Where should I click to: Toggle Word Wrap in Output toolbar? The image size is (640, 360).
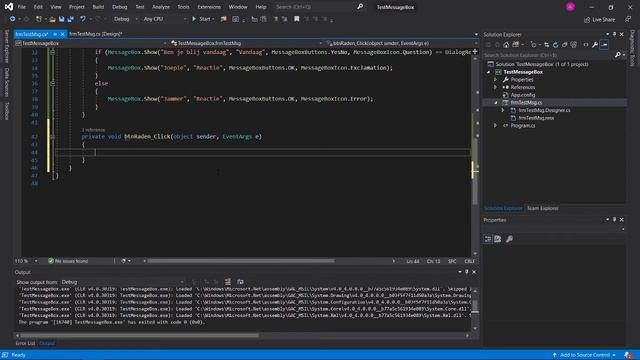click(x=240, y=282)
